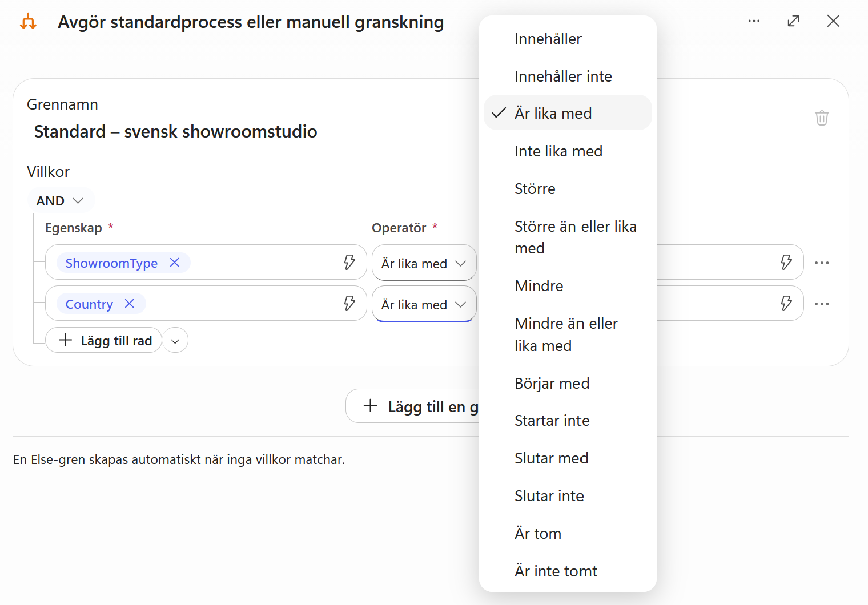Select the checked Är lika med option

(x=568, y=113)
